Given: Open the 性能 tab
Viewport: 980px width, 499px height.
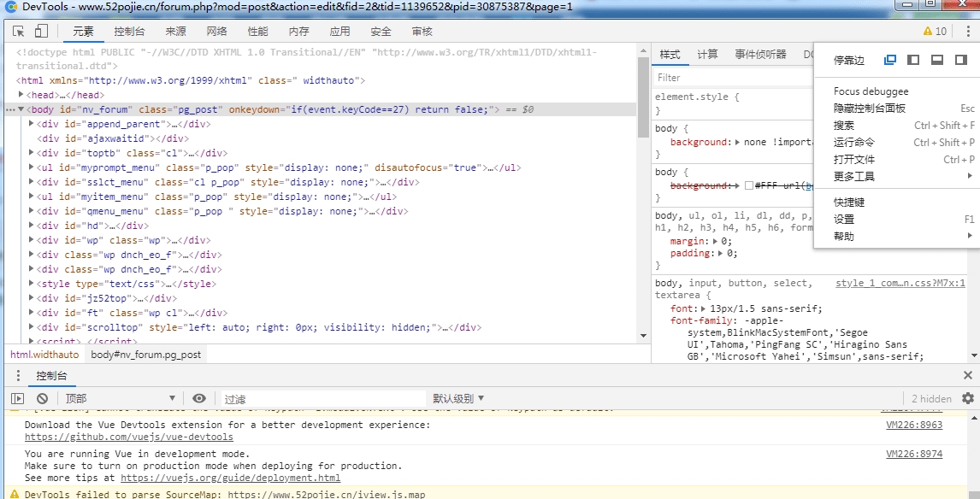Looking at the screenshot, I should tap(257, 32).
